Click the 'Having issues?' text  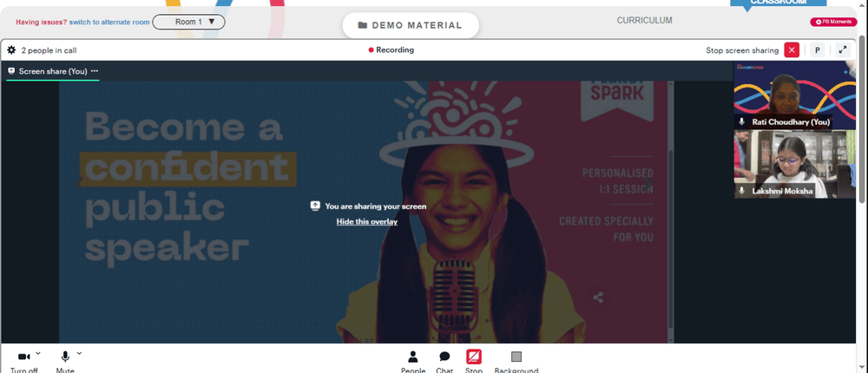(41, 23)
